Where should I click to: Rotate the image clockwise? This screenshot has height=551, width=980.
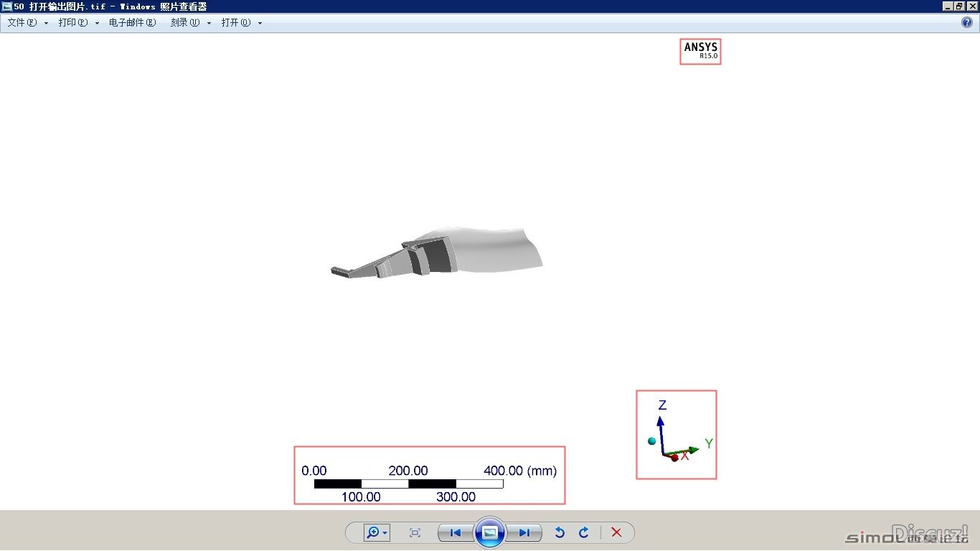(x=584, y=532)
